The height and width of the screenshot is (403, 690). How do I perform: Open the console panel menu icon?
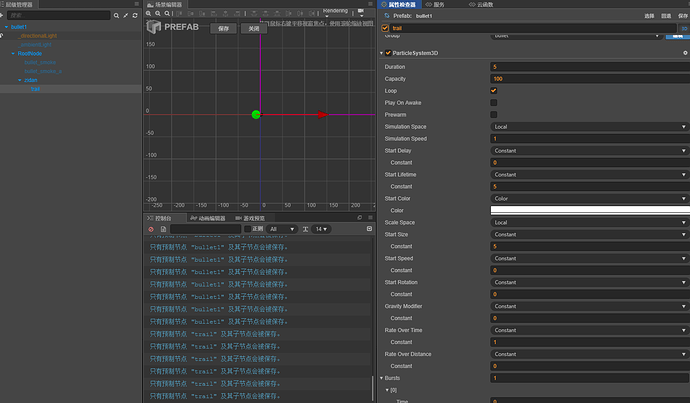[370, 218]
